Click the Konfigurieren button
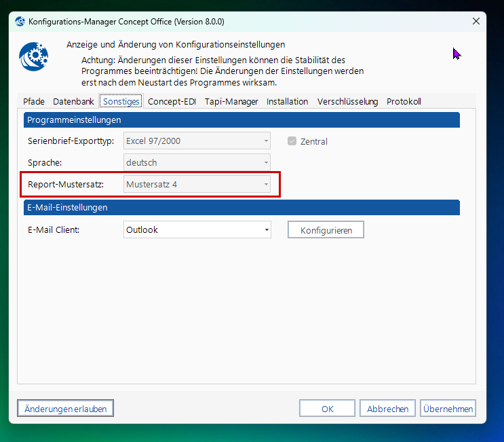Image resolution: width=504 pixels, height=442 pixels. pos(326,229)
